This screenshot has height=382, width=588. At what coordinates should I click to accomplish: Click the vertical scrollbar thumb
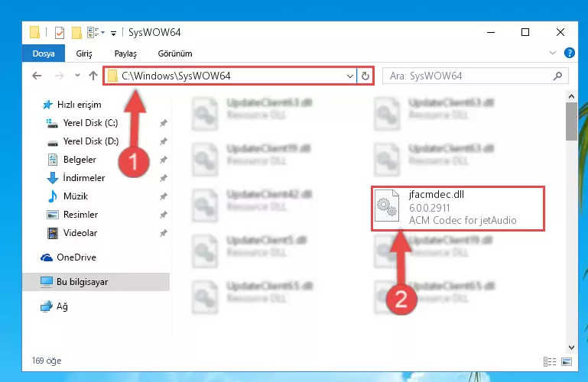click(571, 121)
